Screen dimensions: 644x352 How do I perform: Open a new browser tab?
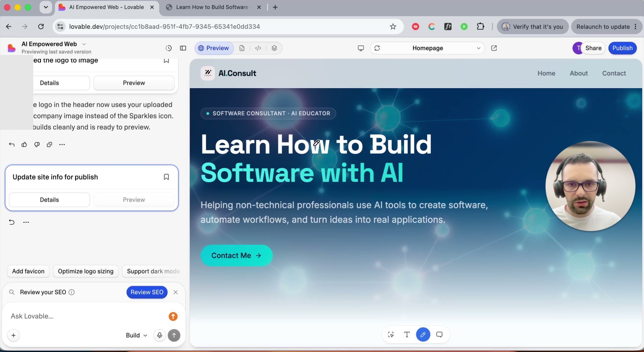(x=275, y=7)
